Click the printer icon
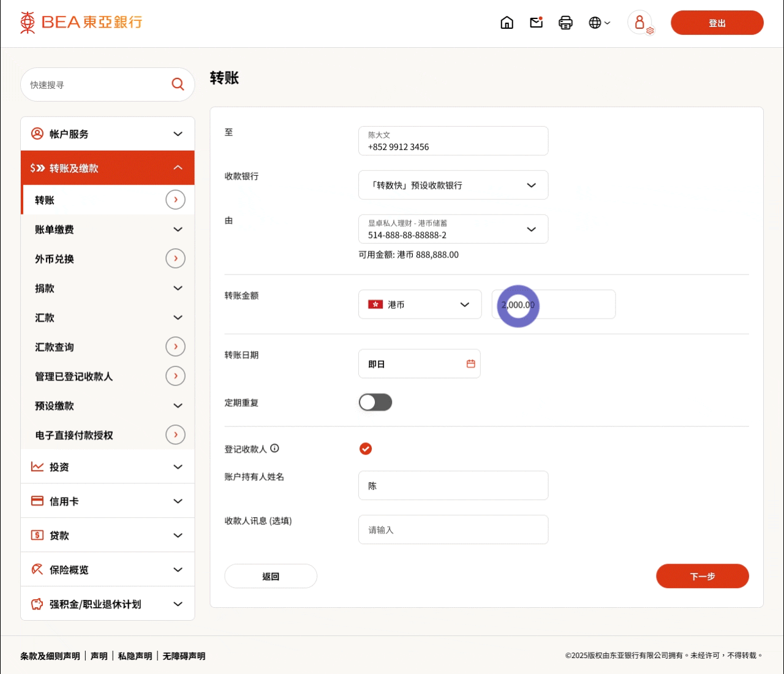This screenshot has width=784, height=674. pos(565,23)
